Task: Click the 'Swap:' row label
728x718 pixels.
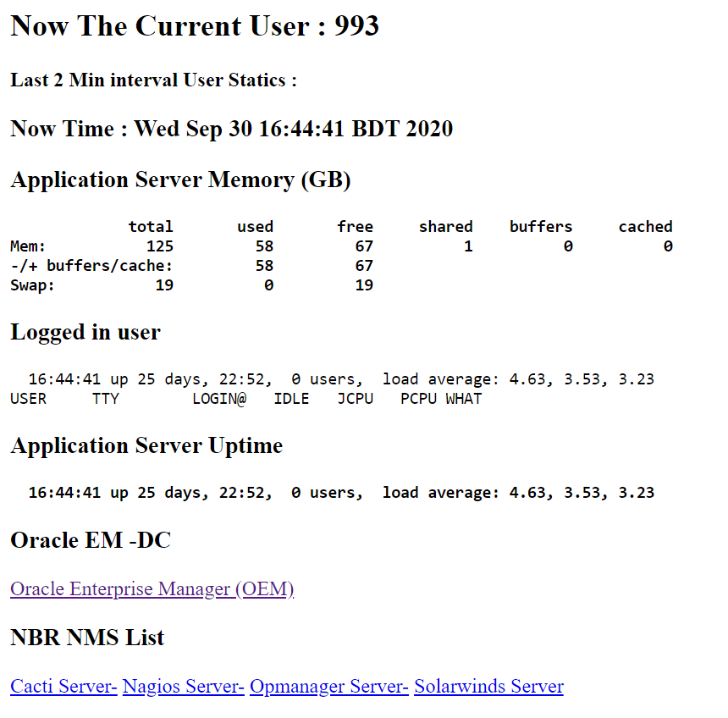Action: point(32,285)
